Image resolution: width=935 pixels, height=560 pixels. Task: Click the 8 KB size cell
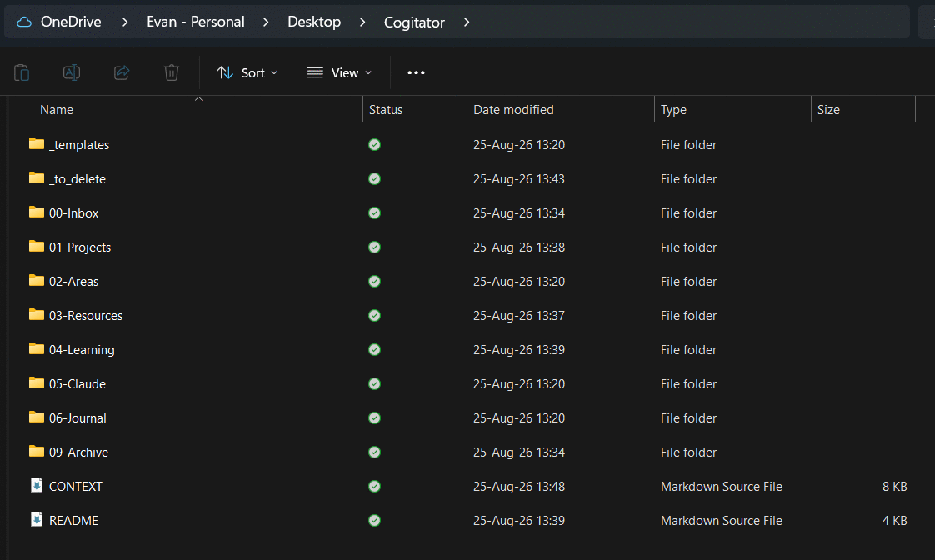click(894, 487)
